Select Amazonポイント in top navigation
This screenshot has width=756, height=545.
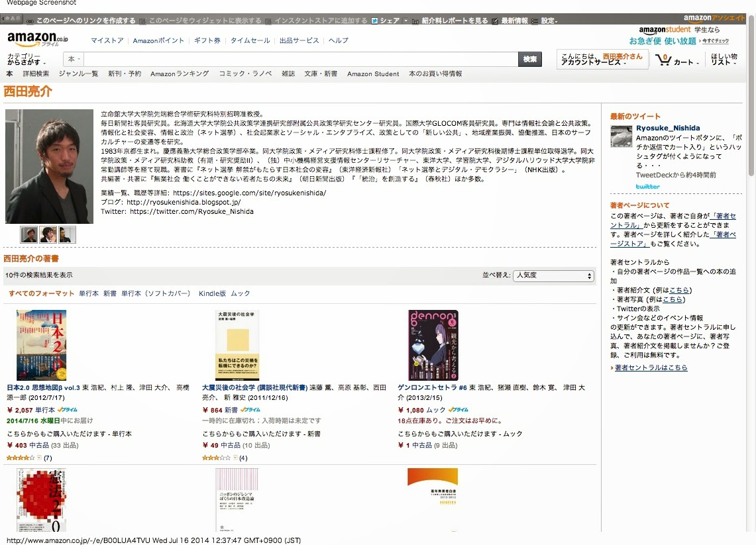coord(158,40)
